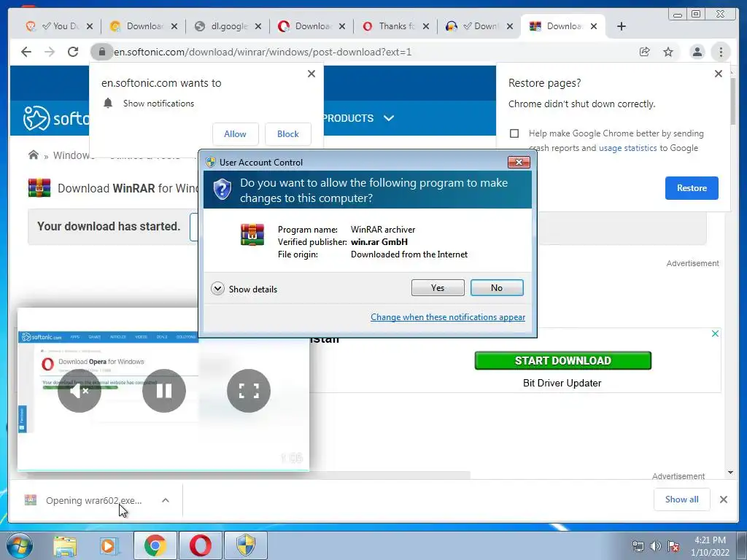747x560 pixels.
Task: Bookmark this page with the star
Action: [668, 52]
